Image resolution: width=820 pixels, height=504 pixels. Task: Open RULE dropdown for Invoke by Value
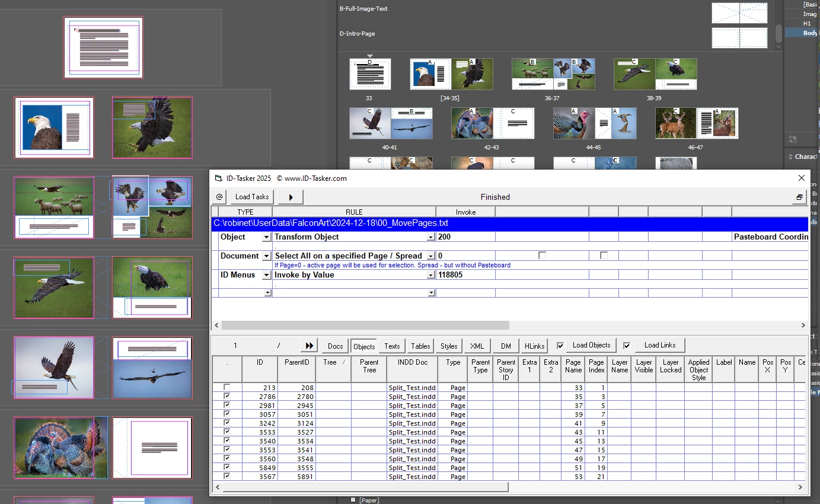[430, 275]
